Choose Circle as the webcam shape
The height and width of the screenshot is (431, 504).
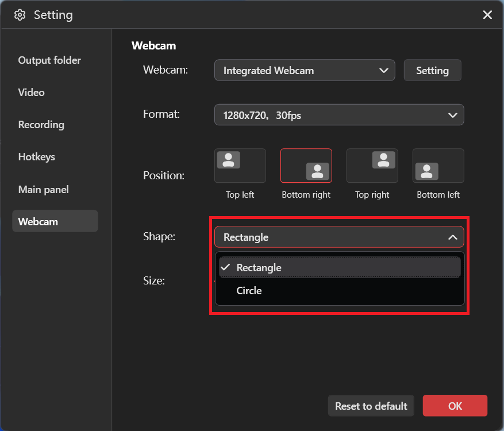click(249, 290)
